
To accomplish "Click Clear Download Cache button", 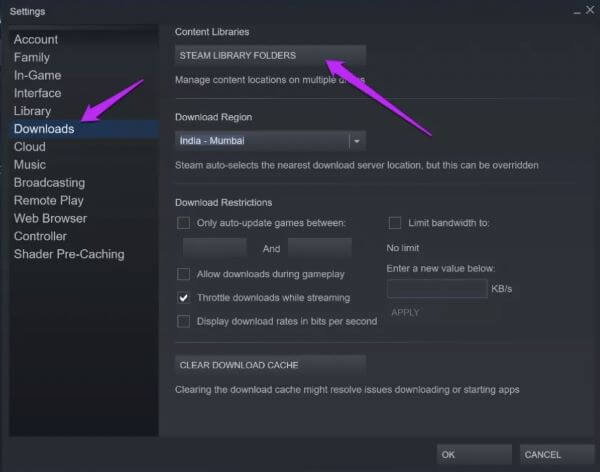I will point(270,365).
